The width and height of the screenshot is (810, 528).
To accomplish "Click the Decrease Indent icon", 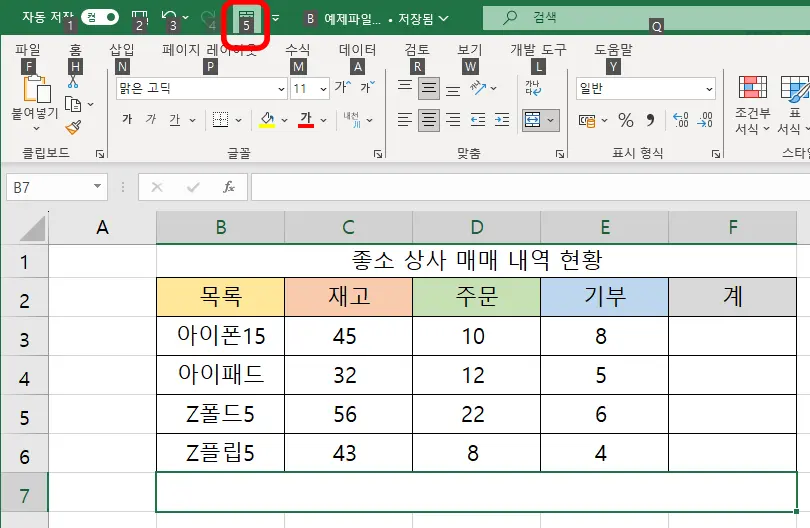I will (x=478, y=120).
